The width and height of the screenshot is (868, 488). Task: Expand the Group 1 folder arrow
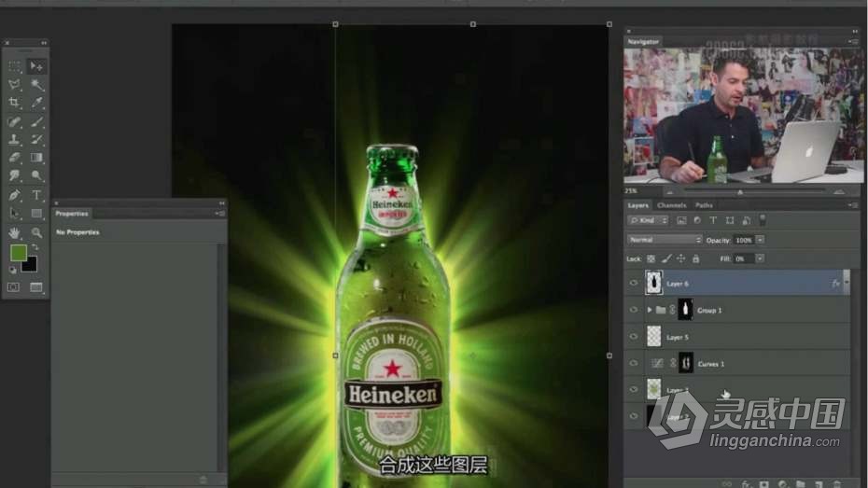[649, 310]
